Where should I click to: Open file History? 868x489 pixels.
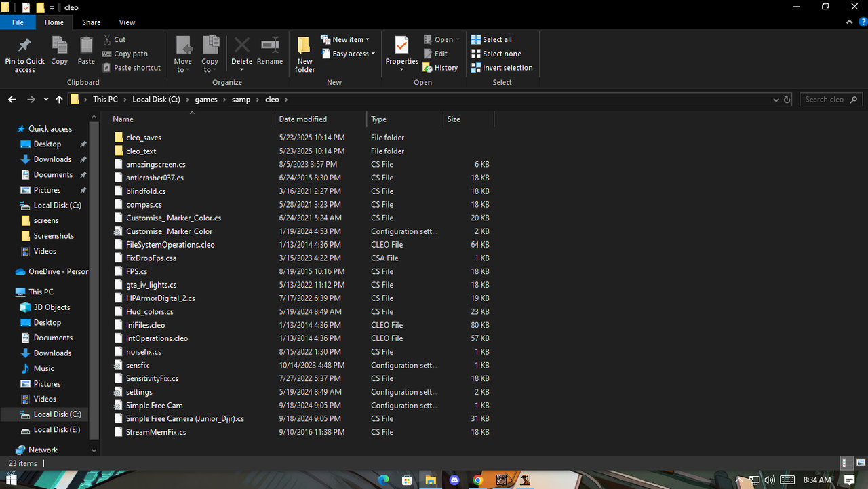(x=440, y=68)
